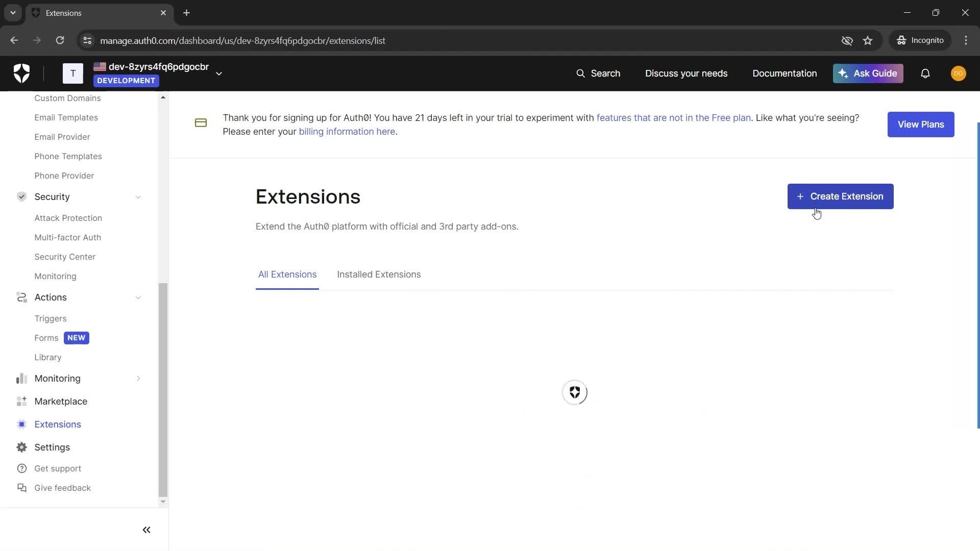
Task: Click the browser back arrow
Action: coord(14,40)
